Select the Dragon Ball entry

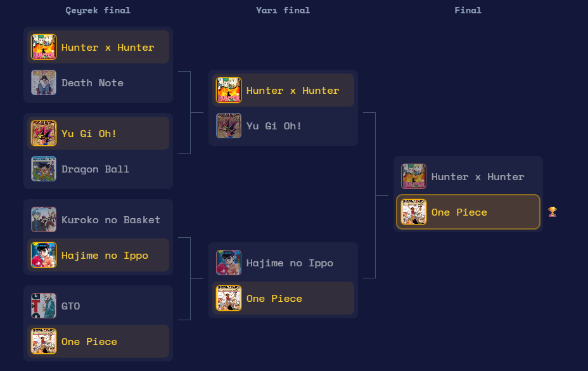click(98, 169)
